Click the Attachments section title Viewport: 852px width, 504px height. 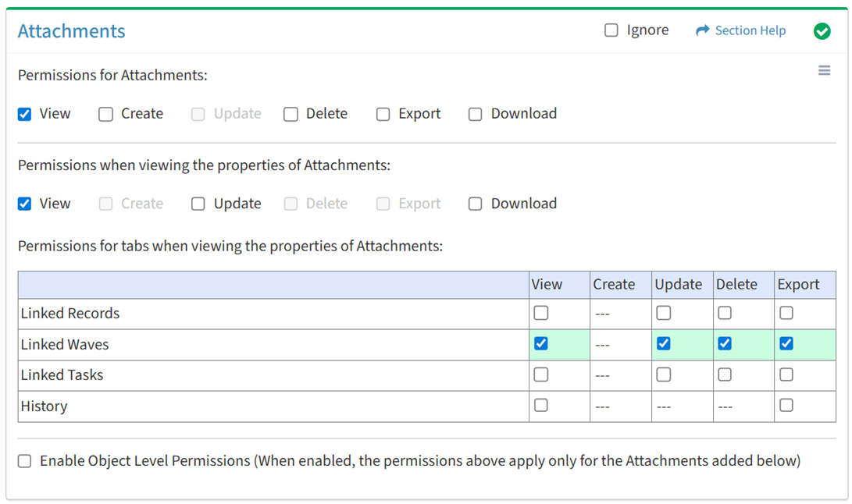(71, 31)
